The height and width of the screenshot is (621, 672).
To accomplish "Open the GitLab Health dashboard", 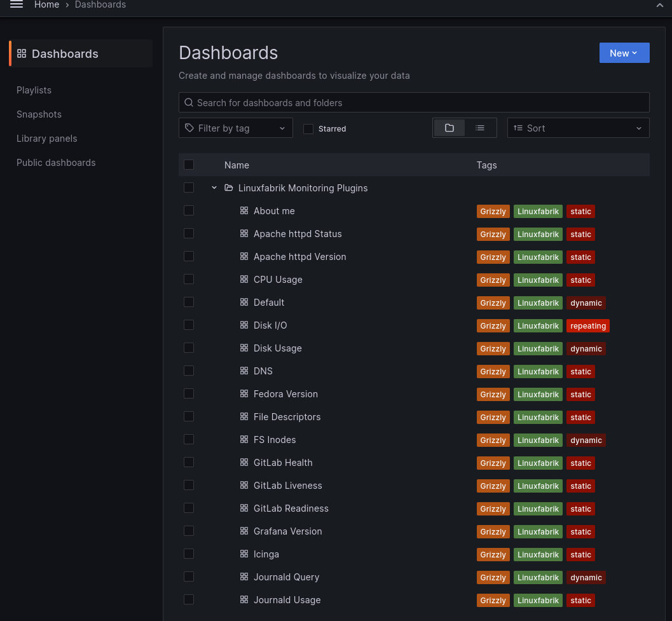I will (283, 463).
